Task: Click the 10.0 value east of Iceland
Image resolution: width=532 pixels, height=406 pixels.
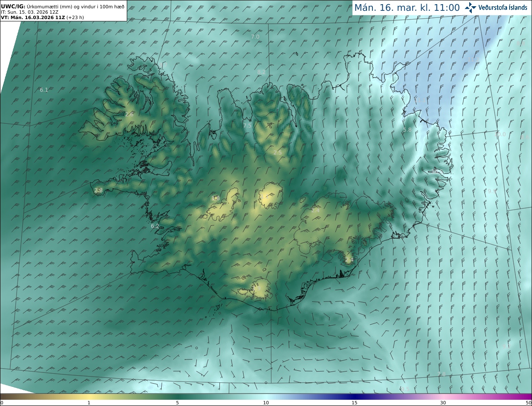Action: [500, 134]
